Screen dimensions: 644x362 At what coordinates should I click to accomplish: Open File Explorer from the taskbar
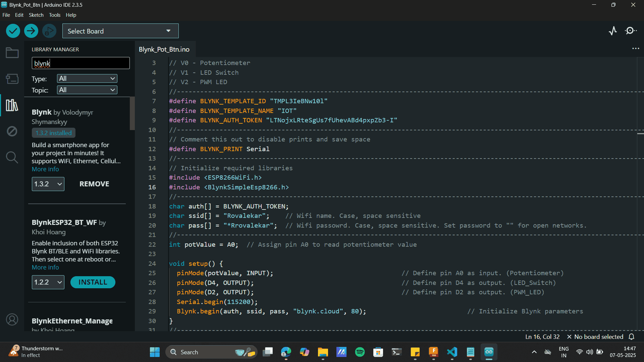coord(323,352)
